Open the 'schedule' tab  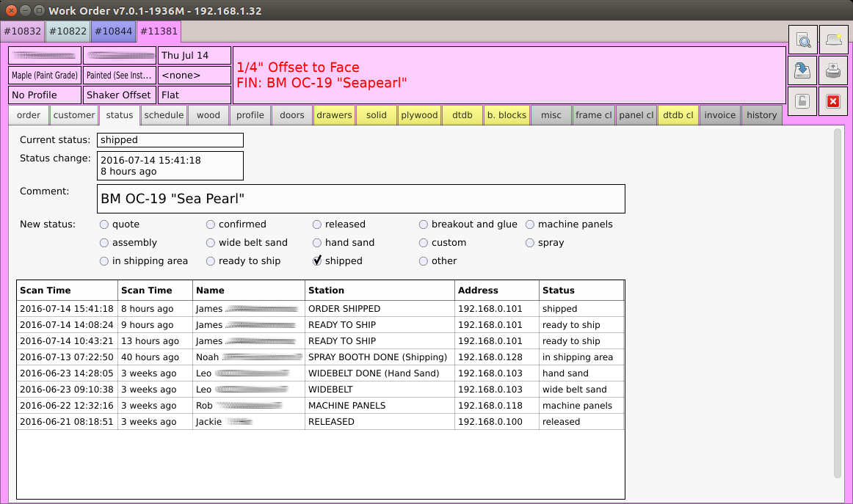(164, 115)
